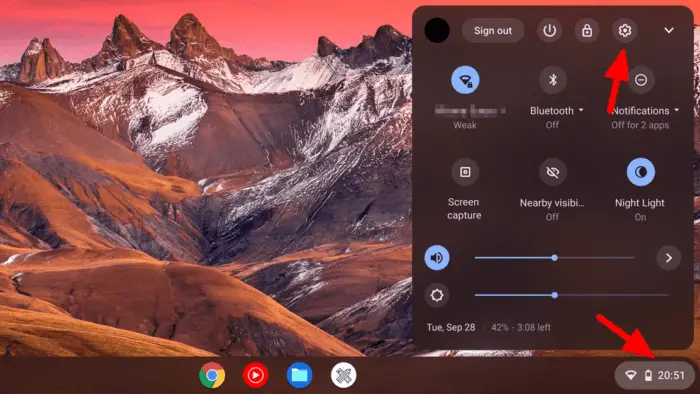This screenshot has width=700, height=394.
Task: Click the Sign out button
Action: (x=493, y=30)
